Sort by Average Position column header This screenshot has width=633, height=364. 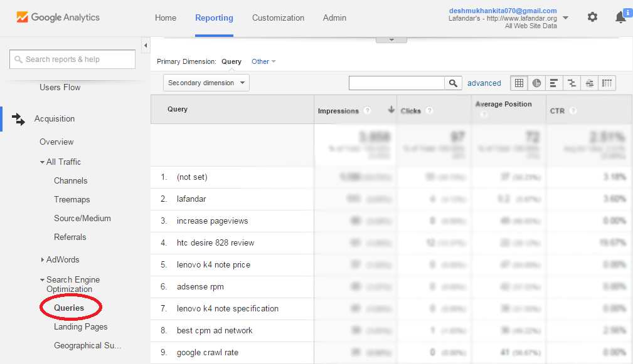coord(503,104)
